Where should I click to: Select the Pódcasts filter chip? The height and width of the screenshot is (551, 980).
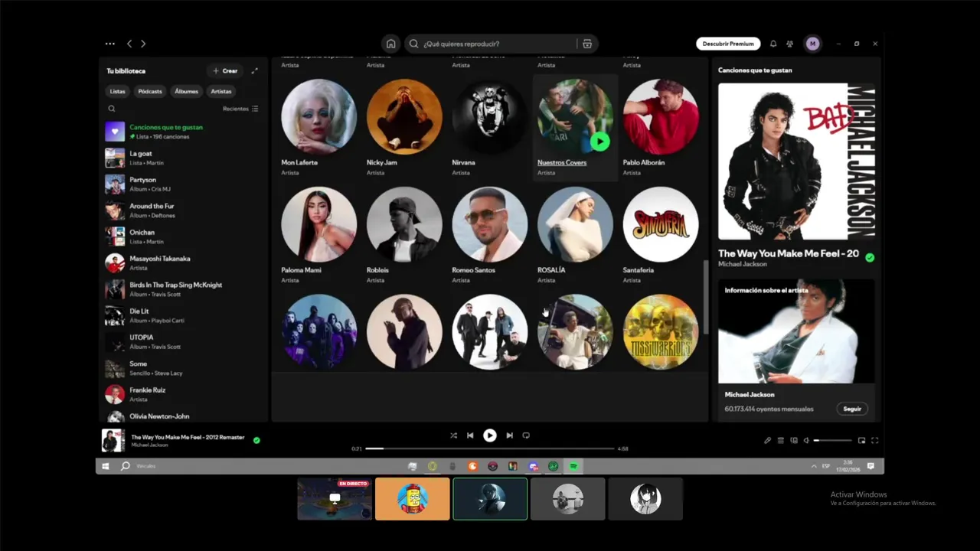coord(150,91)
